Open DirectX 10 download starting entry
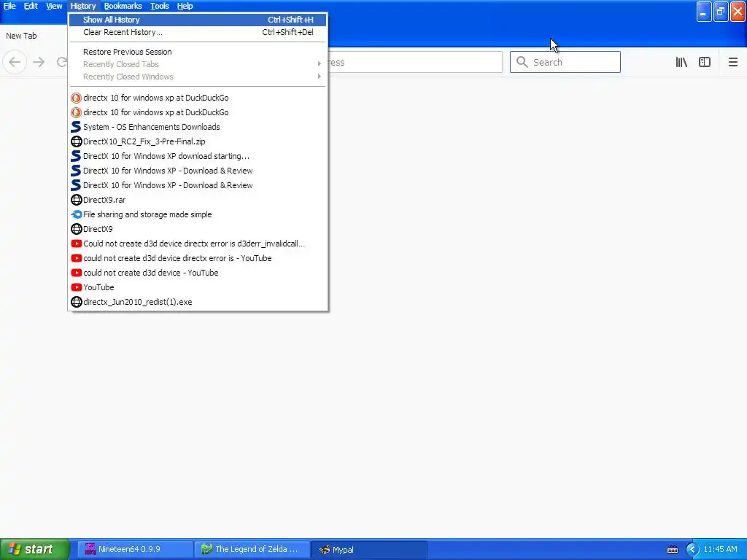Screen dimensions: 747x560 point(198,156)
